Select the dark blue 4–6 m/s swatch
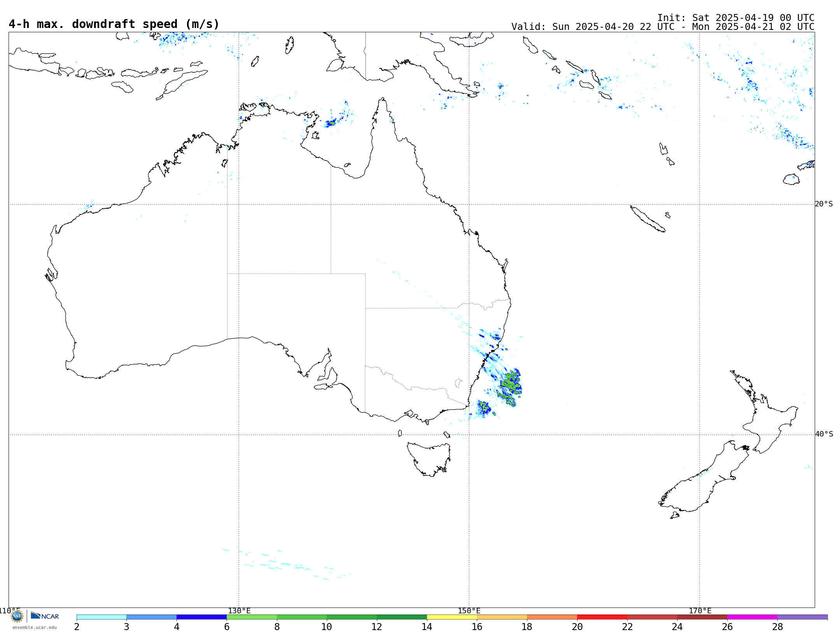Viewport: 840px width, 632px height. (x=202, y=617)
